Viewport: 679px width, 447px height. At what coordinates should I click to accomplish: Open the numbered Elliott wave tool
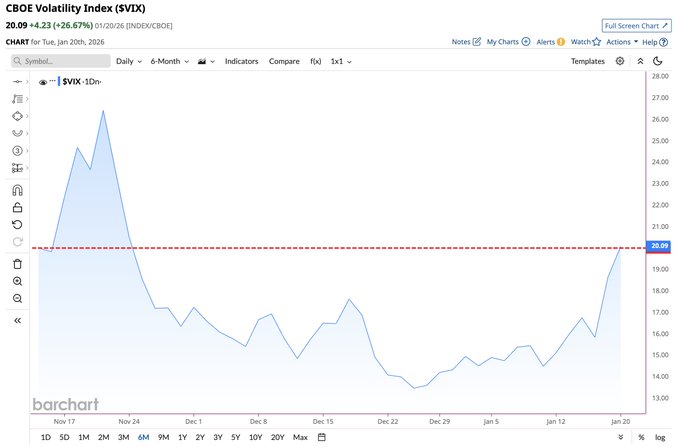[x=17, y=151]
